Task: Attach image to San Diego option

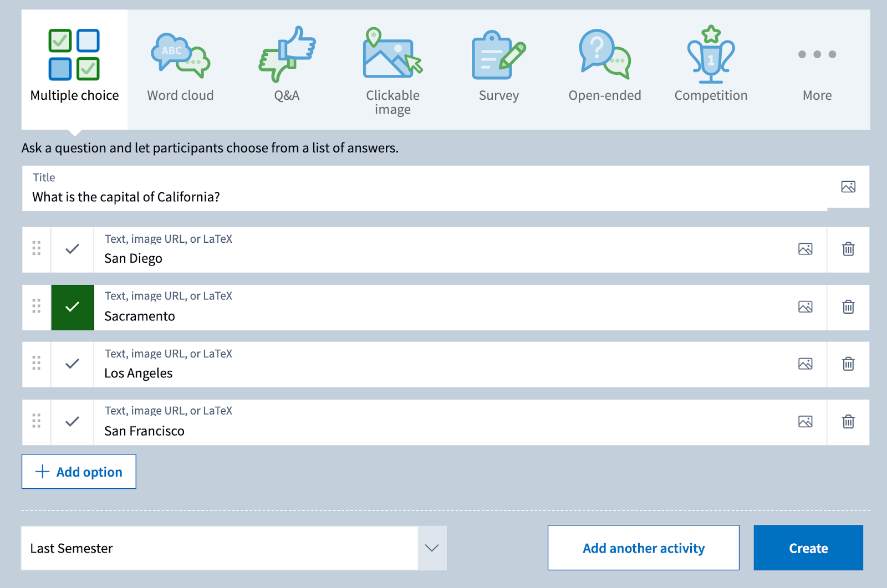Action: (x=805, y=249)
